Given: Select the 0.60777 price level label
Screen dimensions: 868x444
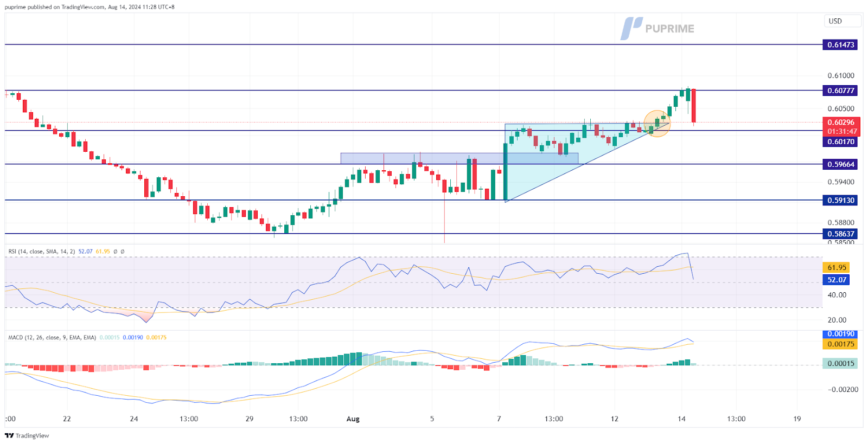Looking at the screenshot, I should tap(840, 91).
